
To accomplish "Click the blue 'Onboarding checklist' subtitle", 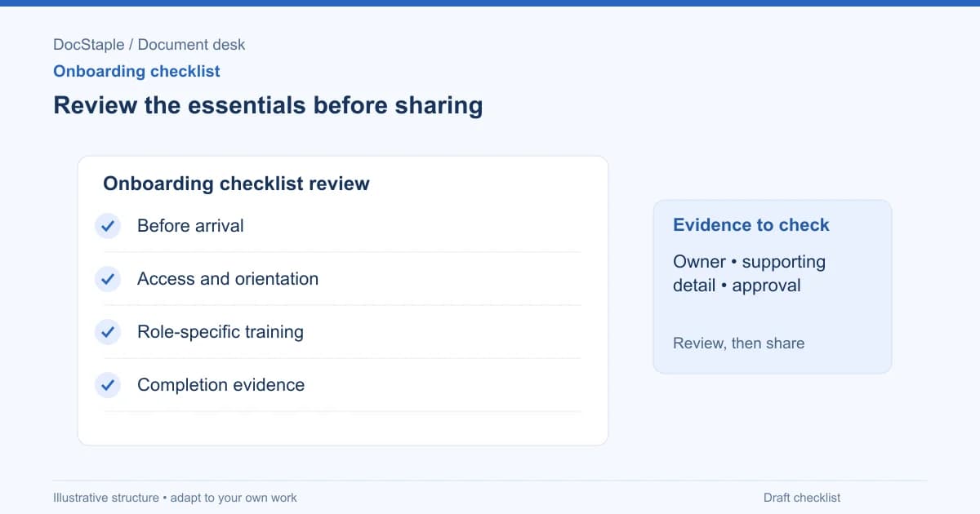I will [136, 71].
